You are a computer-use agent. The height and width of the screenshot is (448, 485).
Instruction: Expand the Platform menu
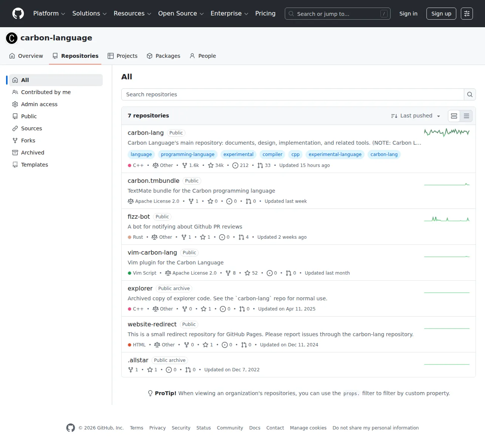tap(49, 14)
